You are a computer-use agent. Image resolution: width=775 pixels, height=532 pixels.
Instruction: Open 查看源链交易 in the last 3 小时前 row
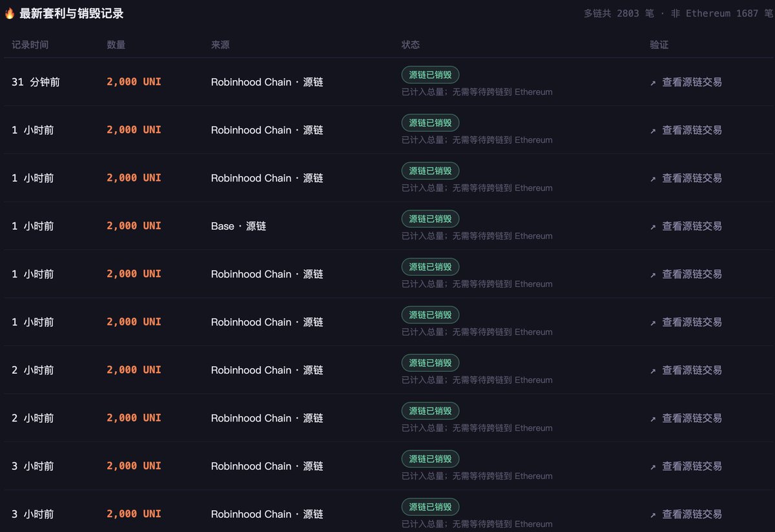(x=692, y=515)
